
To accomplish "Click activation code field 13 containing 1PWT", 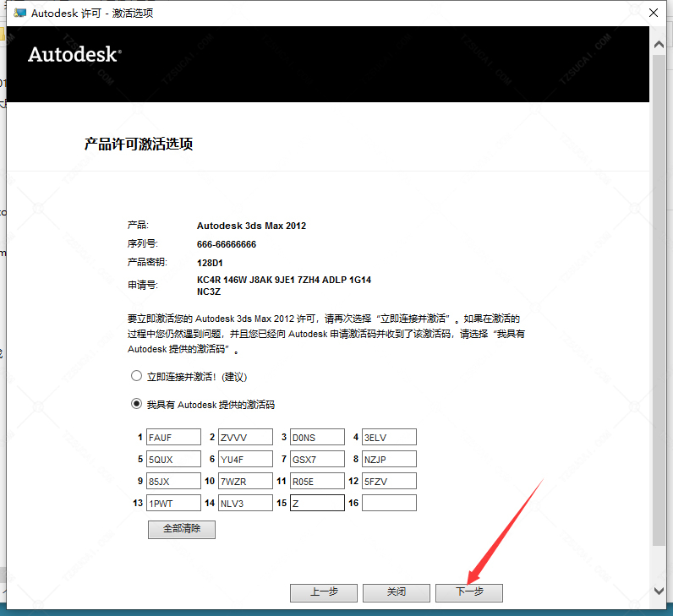I will [173, 503].
